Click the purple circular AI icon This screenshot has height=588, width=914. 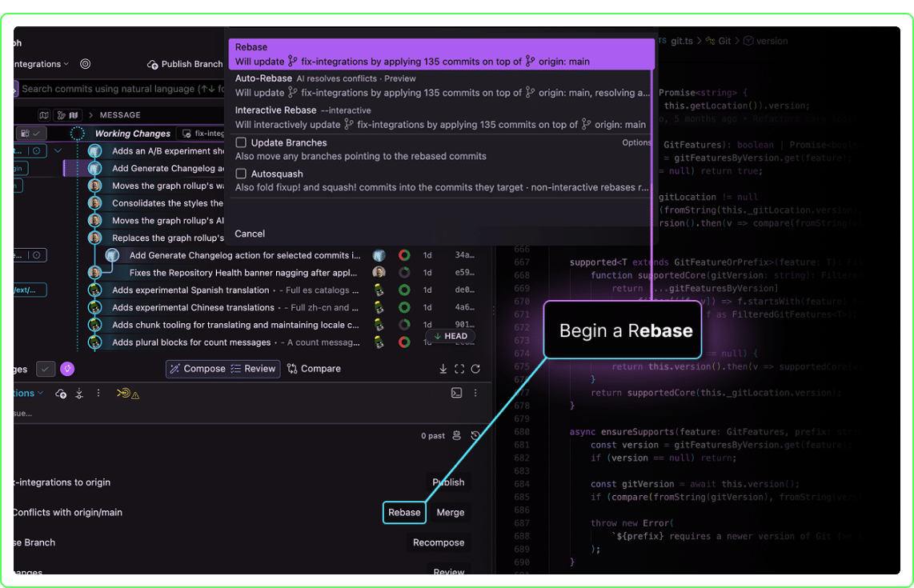[x=67, y=369]
